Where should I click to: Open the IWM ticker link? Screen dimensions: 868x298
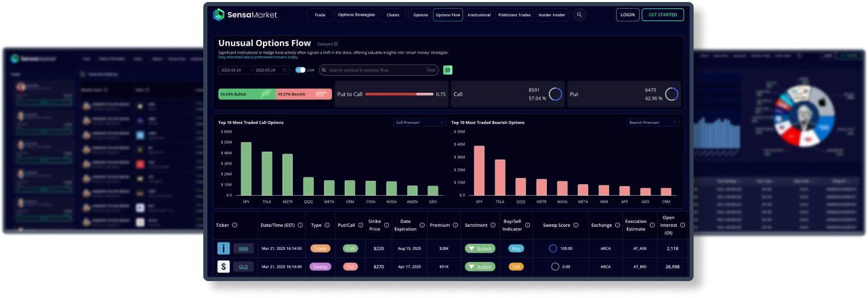pyautogui.click(x=243, y=249)
